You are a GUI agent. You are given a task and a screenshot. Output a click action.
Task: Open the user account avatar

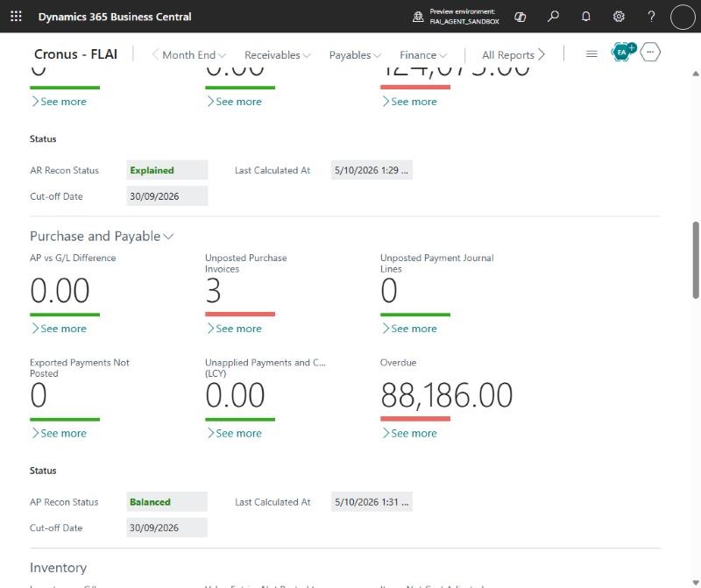pos(683,17)
